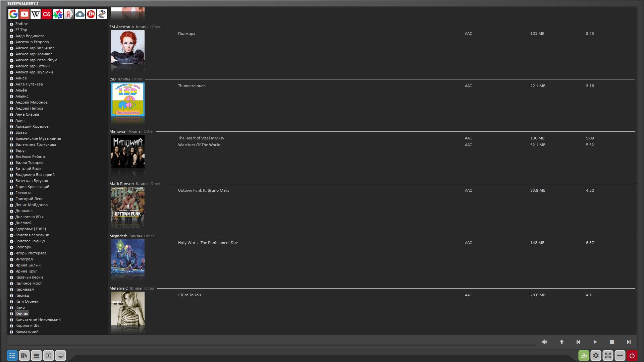Open the settings gear icon

pyautogui.click(x=596, y=355)
